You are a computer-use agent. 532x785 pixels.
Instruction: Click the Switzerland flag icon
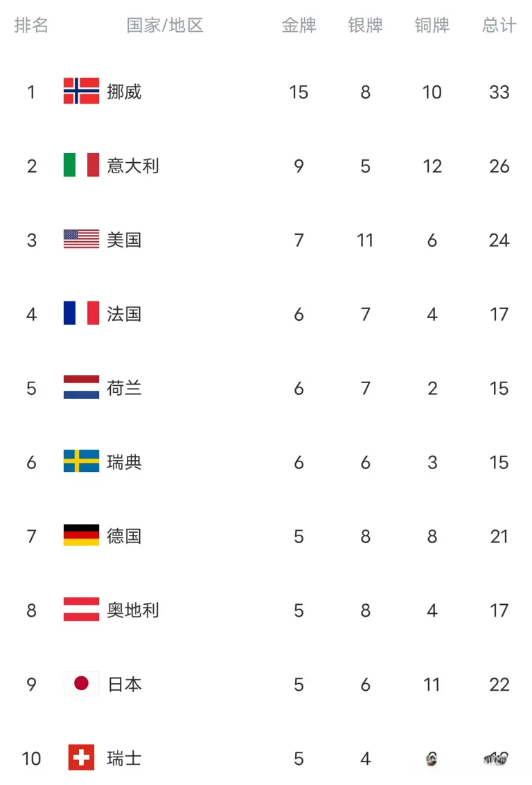[x=81, y=757]
